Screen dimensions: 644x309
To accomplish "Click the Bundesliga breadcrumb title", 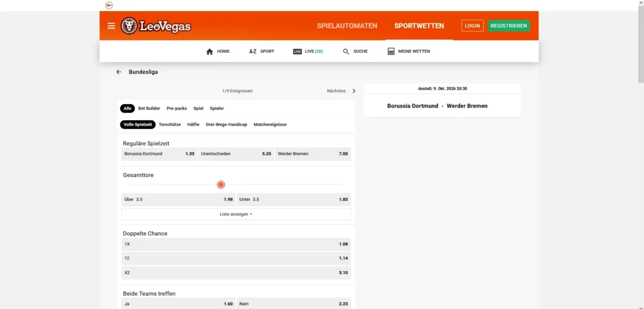I will (143, 72).
